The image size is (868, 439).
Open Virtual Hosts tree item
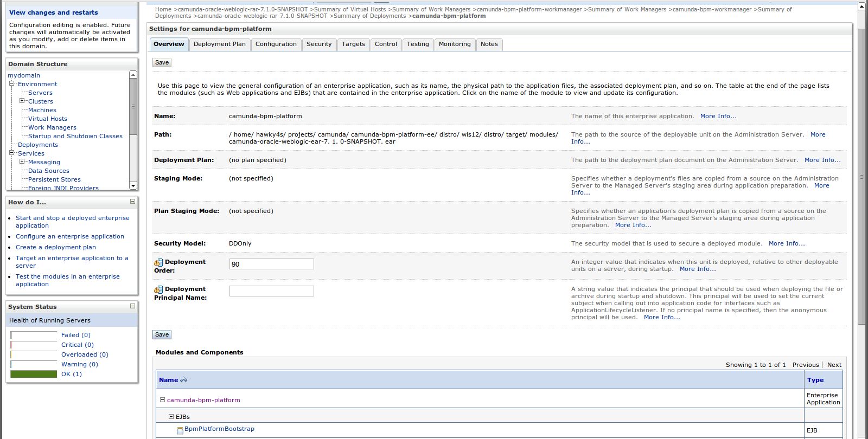(x=48, y=119)
